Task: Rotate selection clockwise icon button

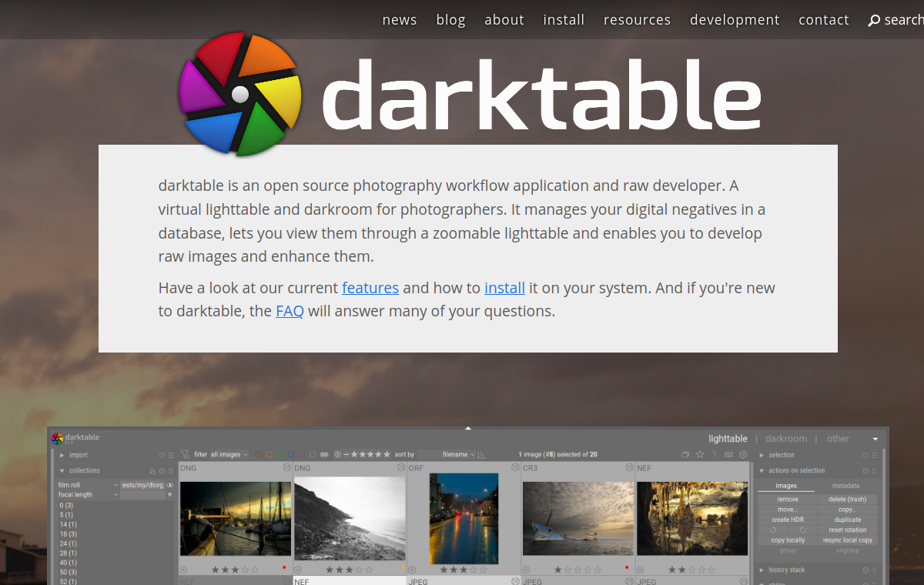Action: point(802,530)
